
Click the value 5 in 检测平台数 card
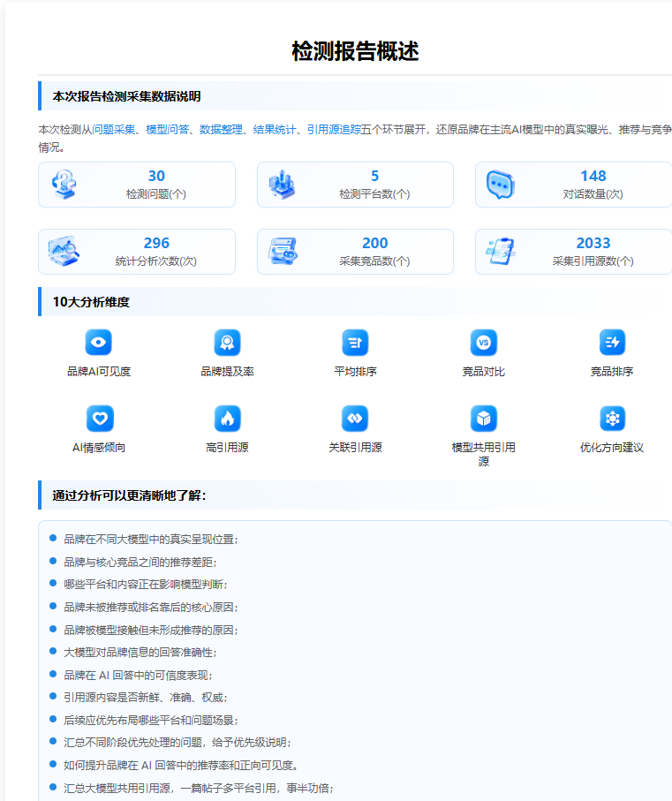tap(374, 177)
